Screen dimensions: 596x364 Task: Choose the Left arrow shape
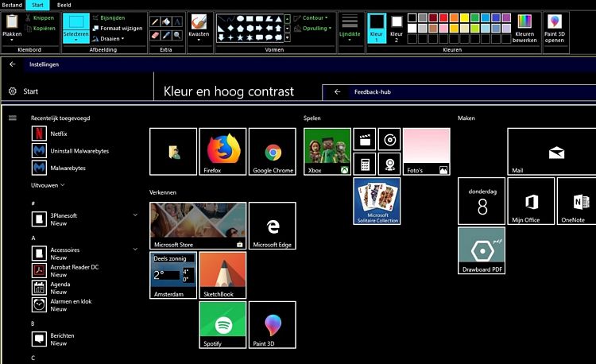pyautogui.click(x=269, y=28)
